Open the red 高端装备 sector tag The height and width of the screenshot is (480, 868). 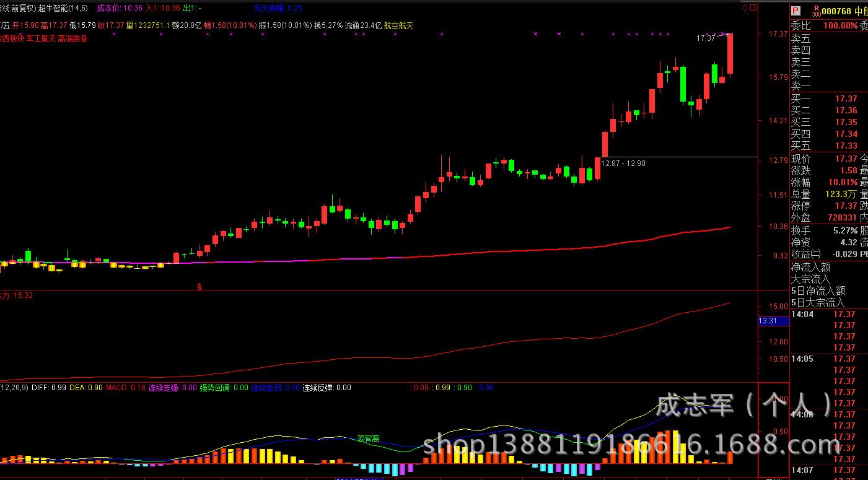(72, 38)
